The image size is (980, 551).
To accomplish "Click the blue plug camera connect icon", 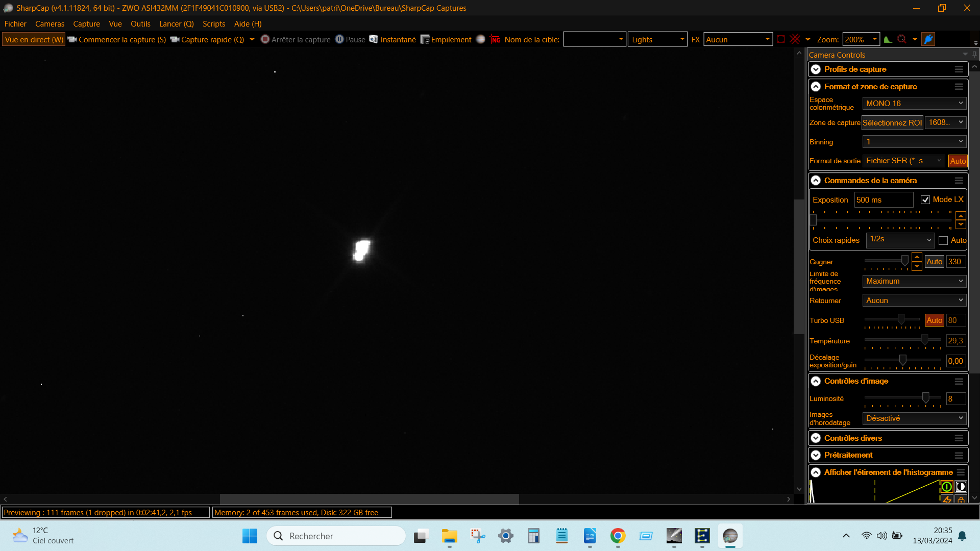I will [x=928, y=39].
